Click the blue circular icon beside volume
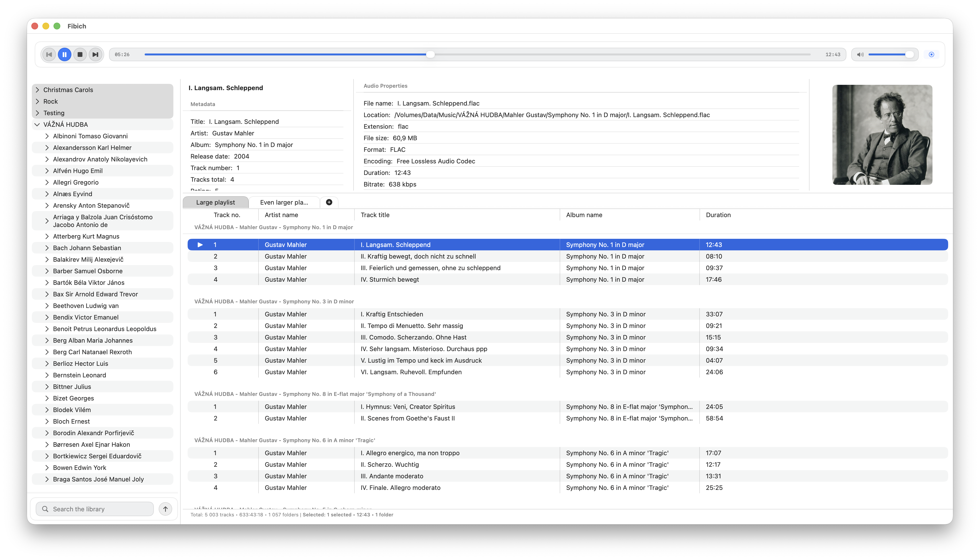This screenshot has width=980, height=560. [932, 55]
